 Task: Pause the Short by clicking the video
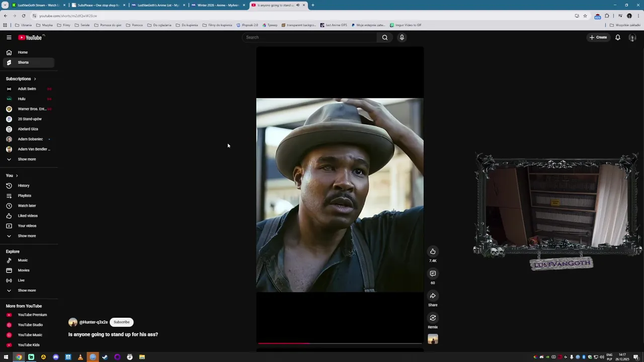tap(340, 195)
